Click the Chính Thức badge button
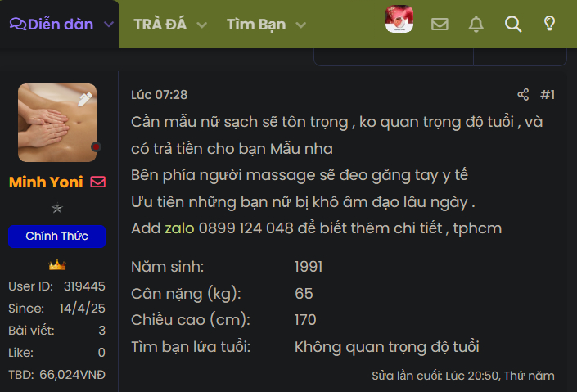 (57, 237)
